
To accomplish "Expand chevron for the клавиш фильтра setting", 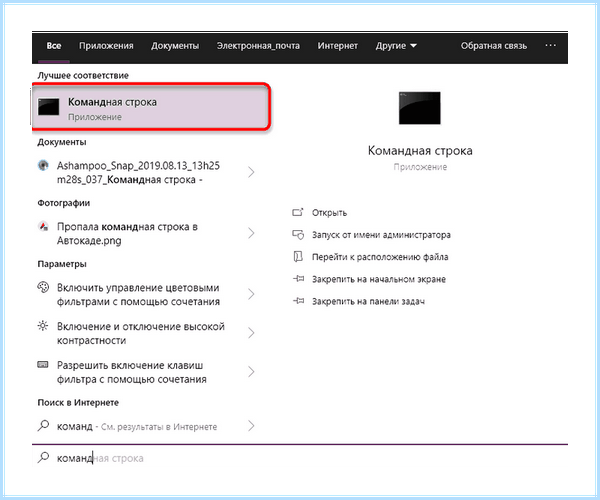I will click(251, 371).
